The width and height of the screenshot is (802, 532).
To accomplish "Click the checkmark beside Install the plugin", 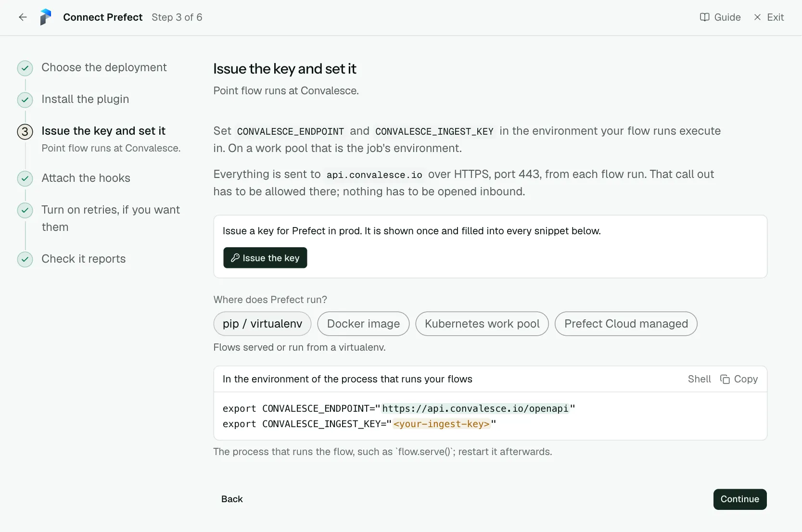I will [25, 100].
